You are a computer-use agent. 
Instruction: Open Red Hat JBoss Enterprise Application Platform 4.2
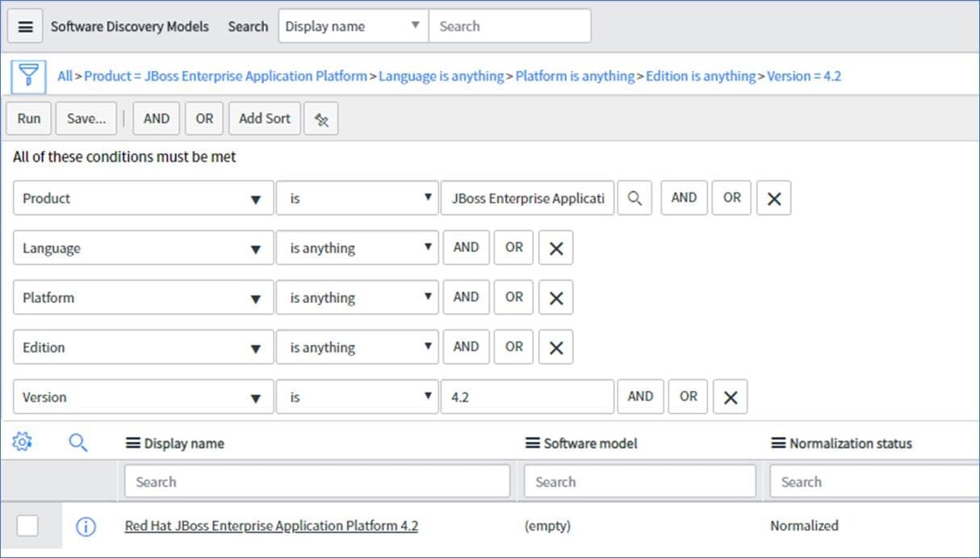click(x=270, y=526)
